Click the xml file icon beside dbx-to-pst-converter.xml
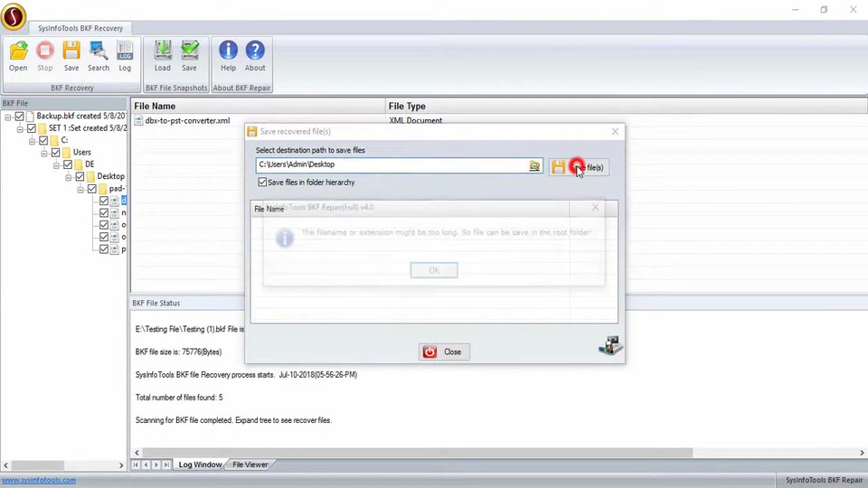The width and height of the screenshot is (868, 488). (x=138, y=120)
